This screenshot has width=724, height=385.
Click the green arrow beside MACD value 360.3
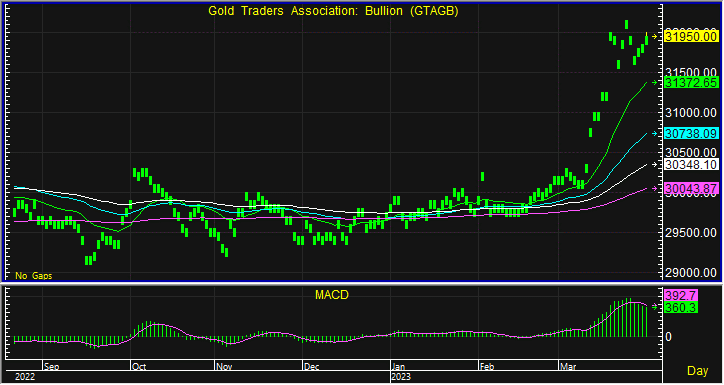[x=654, y=306]
